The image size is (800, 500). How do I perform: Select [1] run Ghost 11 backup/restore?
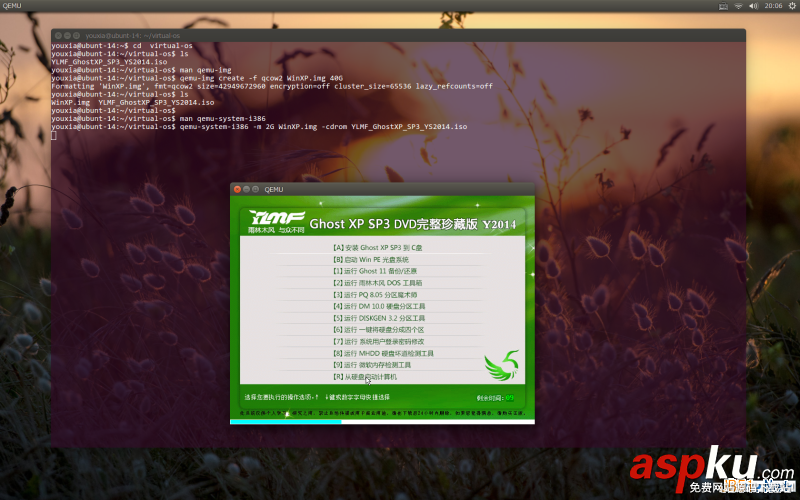375,271
